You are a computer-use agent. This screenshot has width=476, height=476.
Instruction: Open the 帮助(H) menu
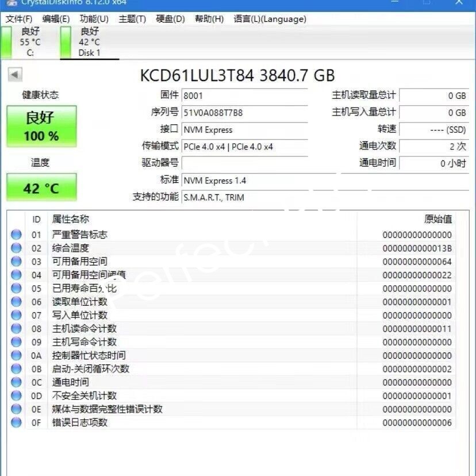pos(209,19)
